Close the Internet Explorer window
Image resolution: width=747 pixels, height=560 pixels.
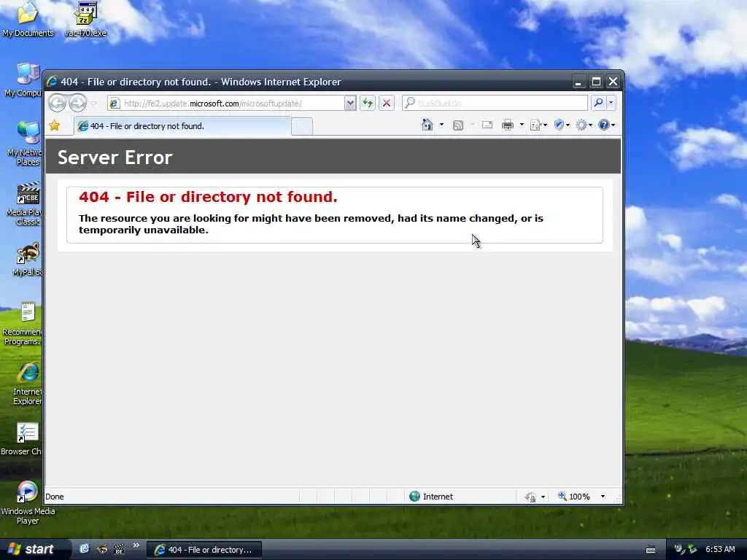tap(613, 82)
